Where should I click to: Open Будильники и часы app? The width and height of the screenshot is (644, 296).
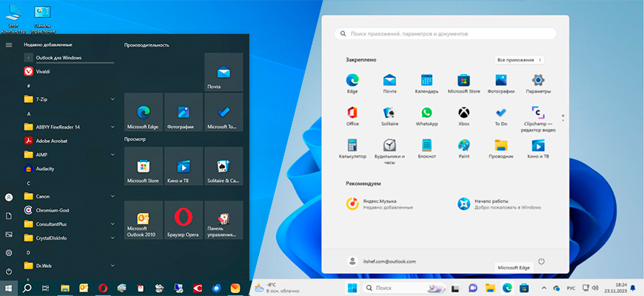pyautogui.click(x=389, y=152)
